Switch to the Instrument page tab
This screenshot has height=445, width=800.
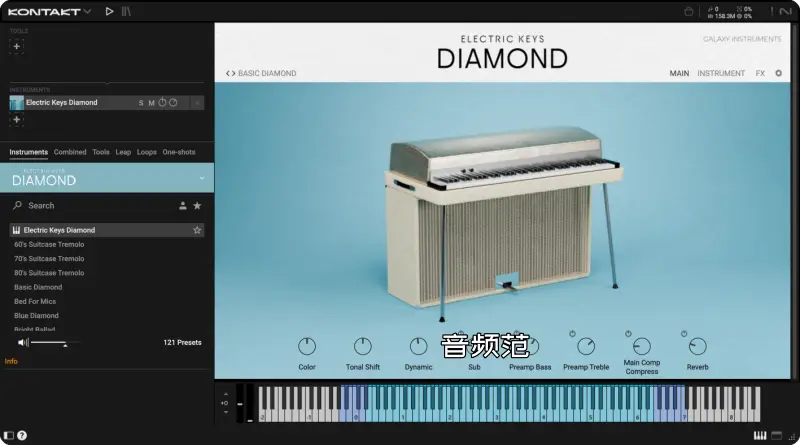721,73
